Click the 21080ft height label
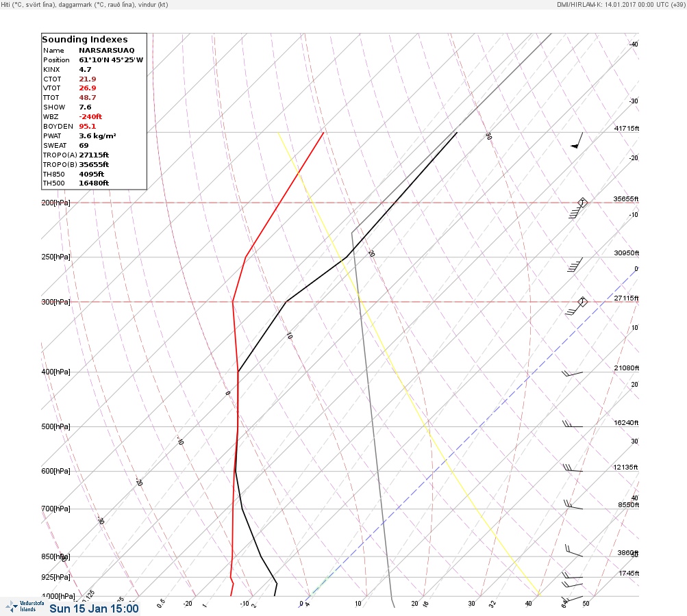The height and width of the screenshot is (616, 687). click(x=627, y=368)
